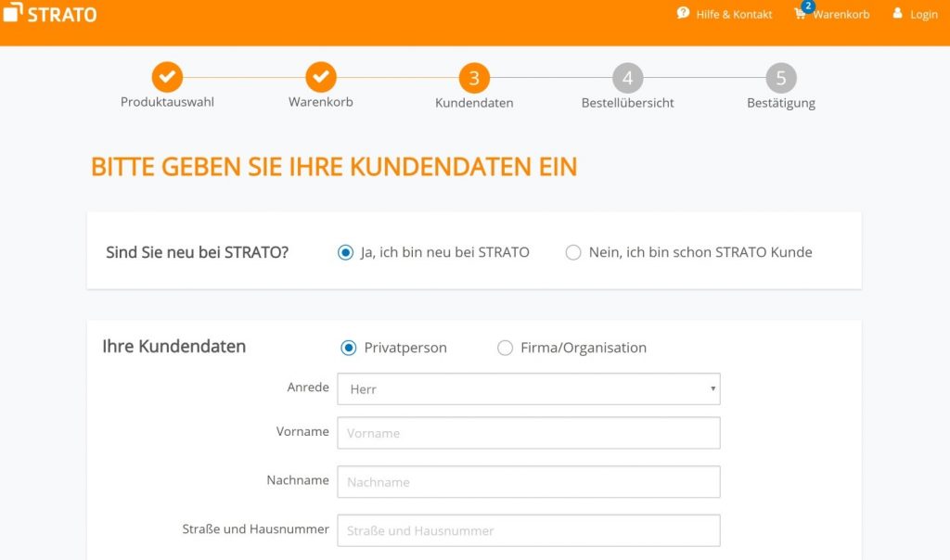Click the 'Bitte geben Sie Ihre Kundendaten ein' heading
Viewport: 950px width, 560px height.
point(334,167)
